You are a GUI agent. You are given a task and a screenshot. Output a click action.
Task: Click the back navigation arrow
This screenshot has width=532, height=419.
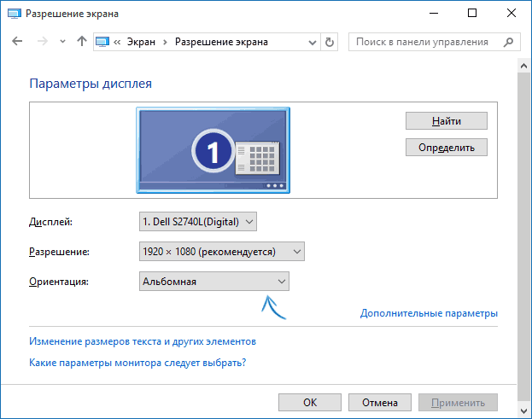(x=18, y=42)
